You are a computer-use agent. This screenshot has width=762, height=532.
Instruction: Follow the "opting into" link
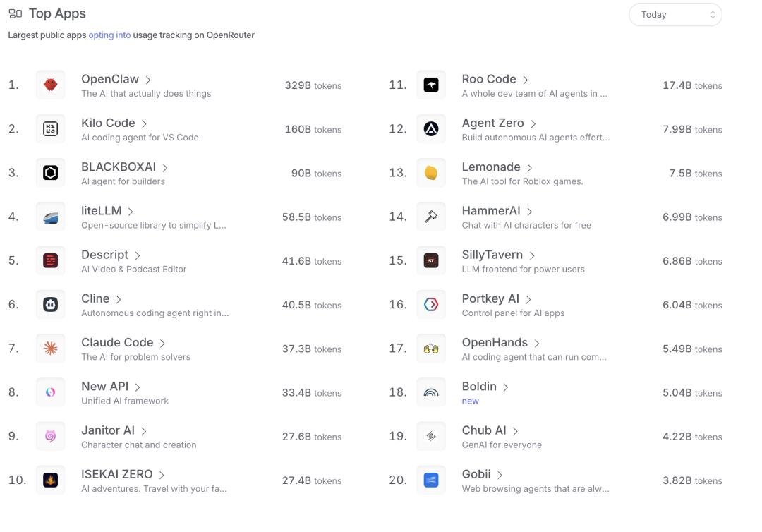[109, 35]
